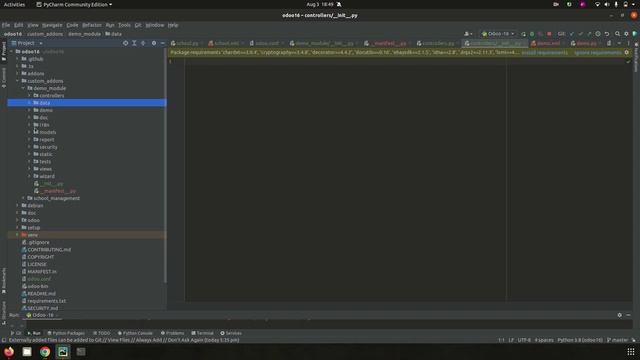Screen dimensions: 640x360
Task: Toggle the Bookmarks tool window side tab
Action: point(4,281)
